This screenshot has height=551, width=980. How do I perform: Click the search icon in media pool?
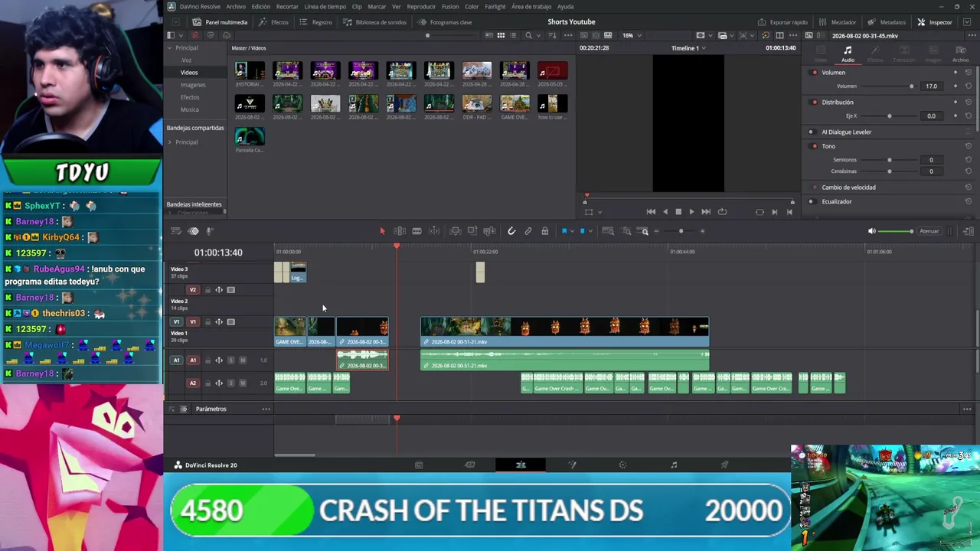[528, 35]
